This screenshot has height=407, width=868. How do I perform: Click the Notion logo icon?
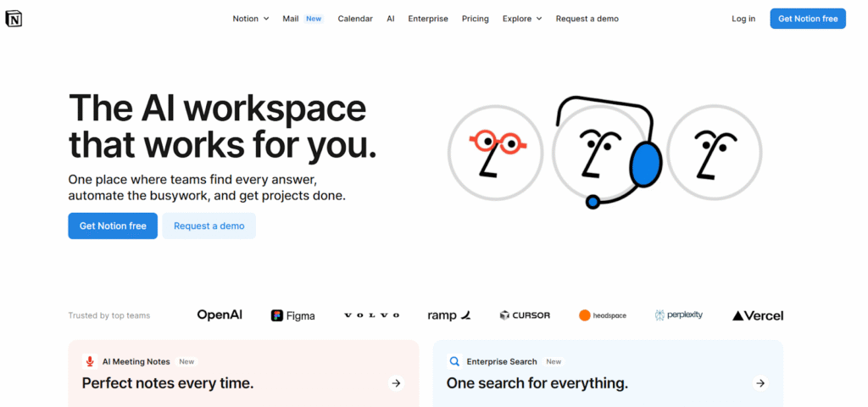coord(14,18)
